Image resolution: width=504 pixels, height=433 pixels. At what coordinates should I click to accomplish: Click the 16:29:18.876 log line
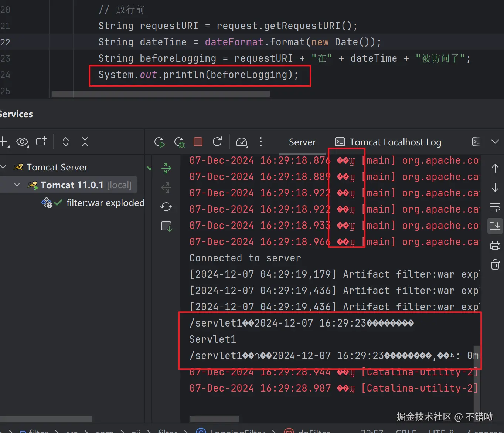click(334, 160)
